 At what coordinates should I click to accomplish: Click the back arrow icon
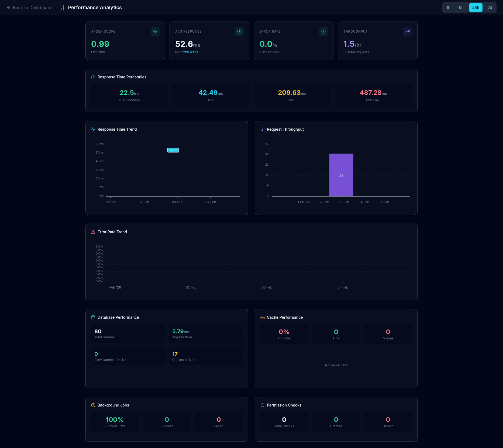coord(9,8)
